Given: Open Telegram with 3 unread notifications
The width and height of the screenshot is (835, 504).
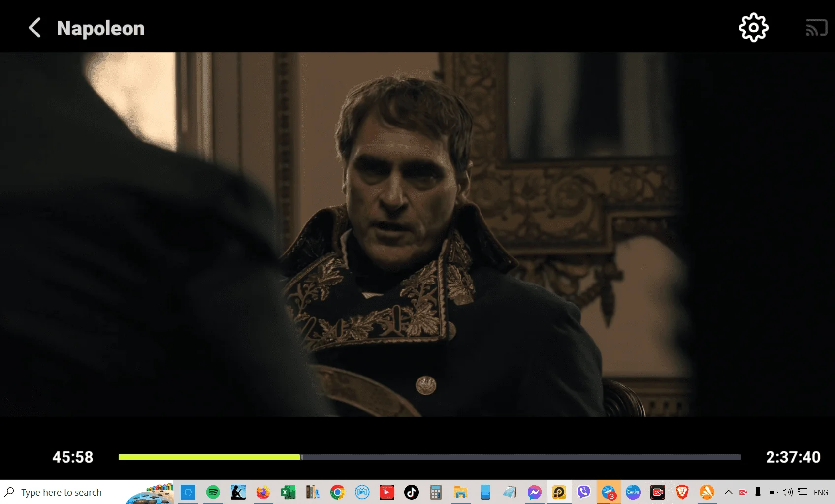Looking at the screenshot, I should click(x=609, y=492).
